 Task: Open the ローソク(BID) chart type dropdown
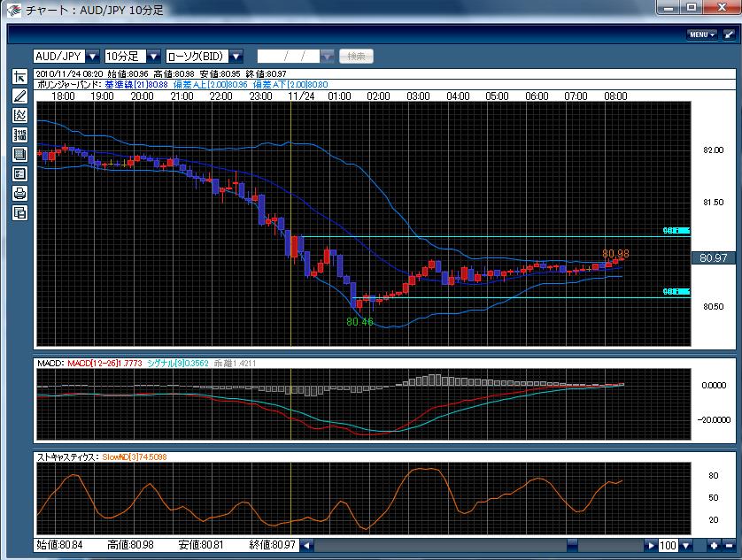[x=236, y=57]
